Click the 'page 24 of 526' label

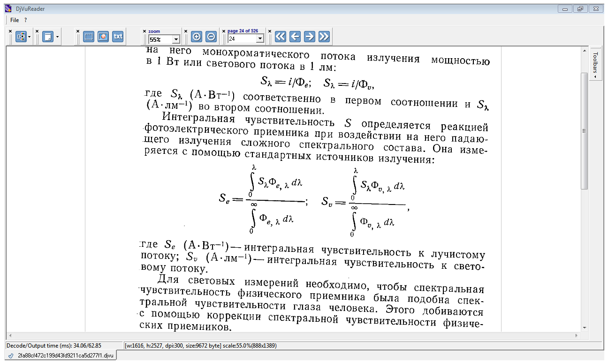pos(243,31)
